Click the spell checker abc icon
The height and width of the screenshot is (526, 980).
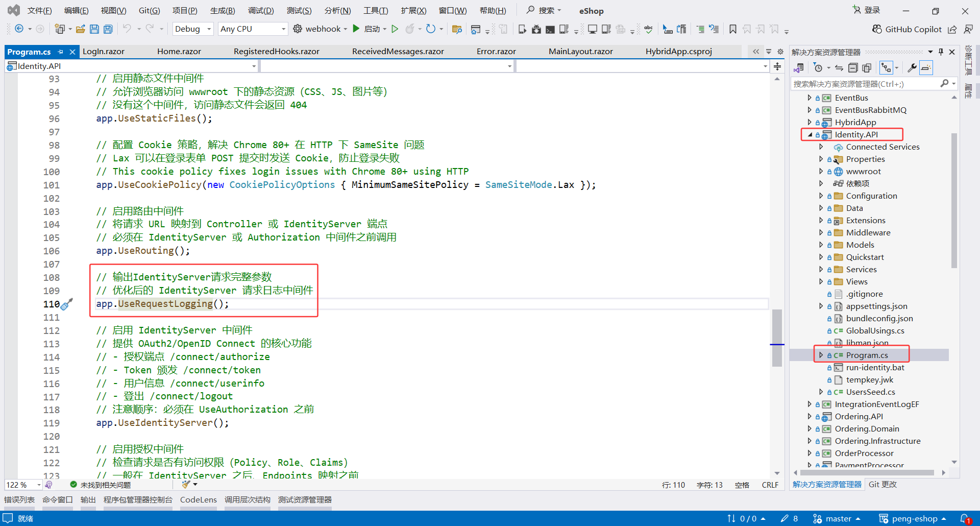(648, 29)
